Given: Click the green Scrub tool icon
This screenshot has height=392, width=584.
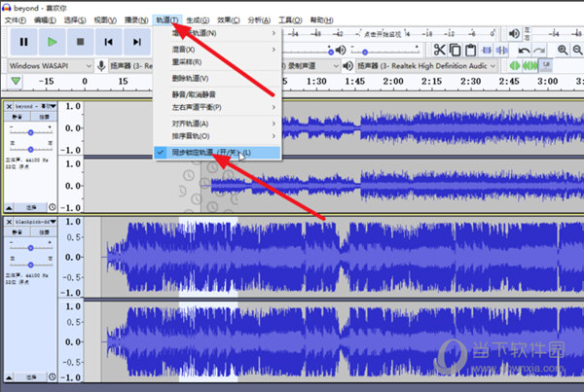Looking at the screenshot, I should 515,66.
